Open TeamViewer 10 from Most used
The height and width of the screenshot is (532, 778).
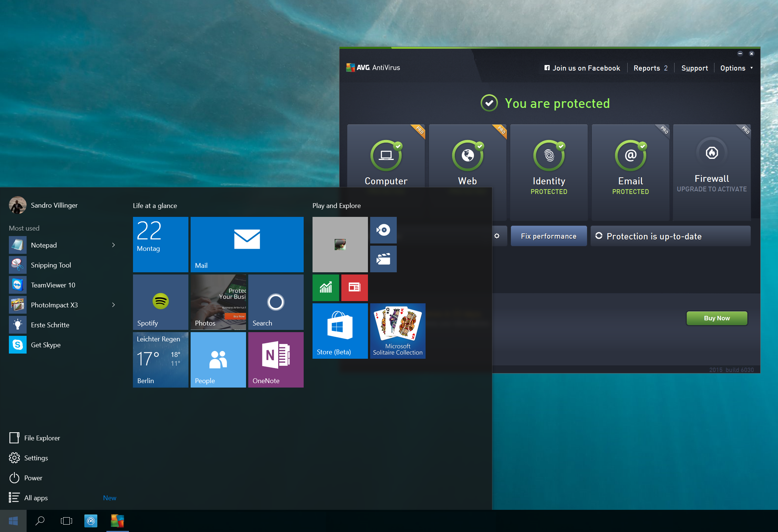63,285
